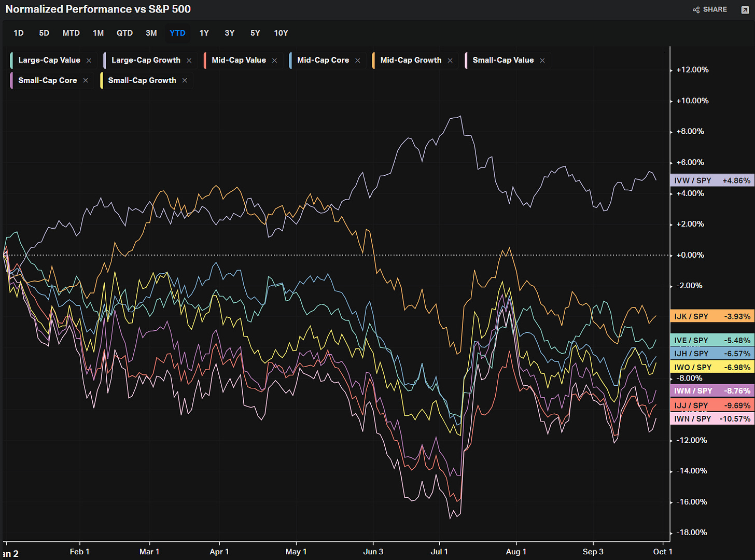This screenshot has width=755, height=560.
Task: Click the chart title Normalized Performance vs S&P 500
Action: pyautogui.click(x=98, y=9)
